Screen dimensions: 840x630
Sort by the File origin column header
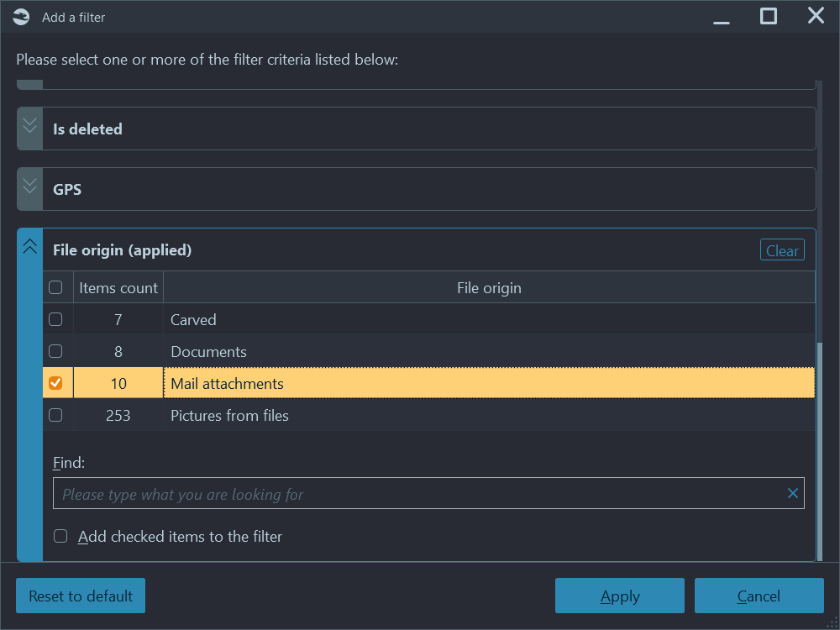tap(489, 287)
